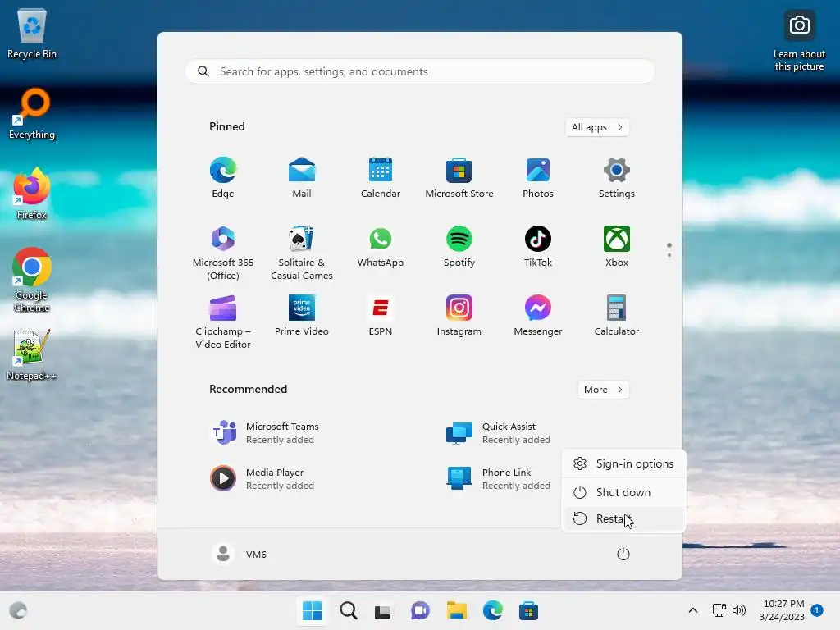Open the Messenger app
Viewport: 840px width, 630px height.
(x=538, y=316)
